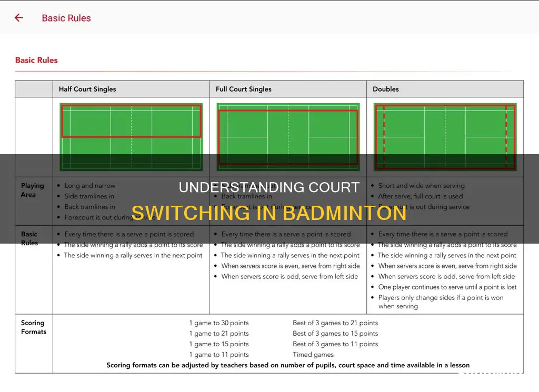The width and height of the screenshot is (539, 392).
Task: Select the yellow 'SWITCHING IN BADMINTON' title
Action: [x=269, y=213]
